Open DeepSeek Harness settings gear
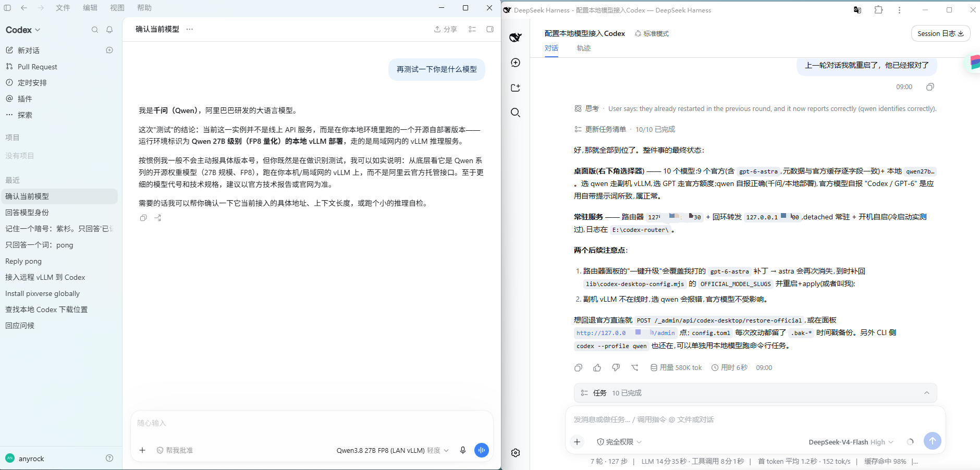The width and height of the screenshot is (980, 470). (x=516, y=453)
